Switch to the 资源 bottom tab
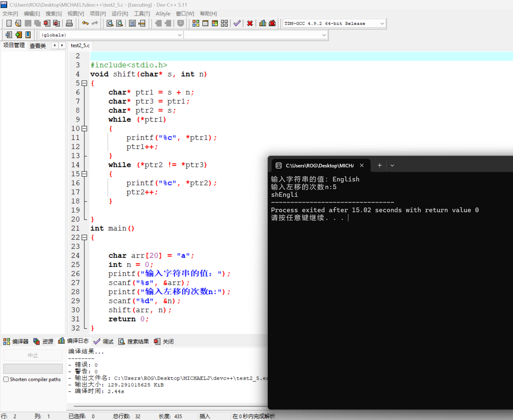Image resolution: width=513 pixels, height=420 pixels. pyautogui.click(x=43, y=341)
